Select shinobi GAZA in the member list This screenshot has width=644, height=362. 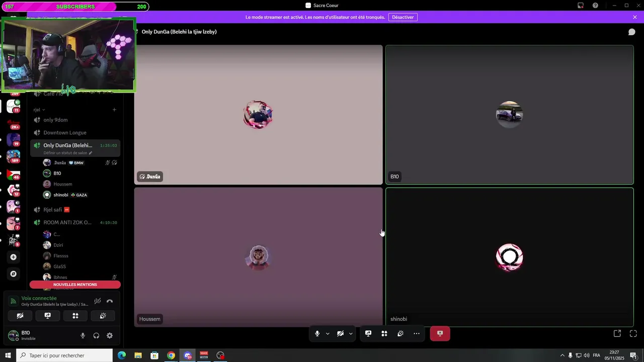click(x=80, y=195)
